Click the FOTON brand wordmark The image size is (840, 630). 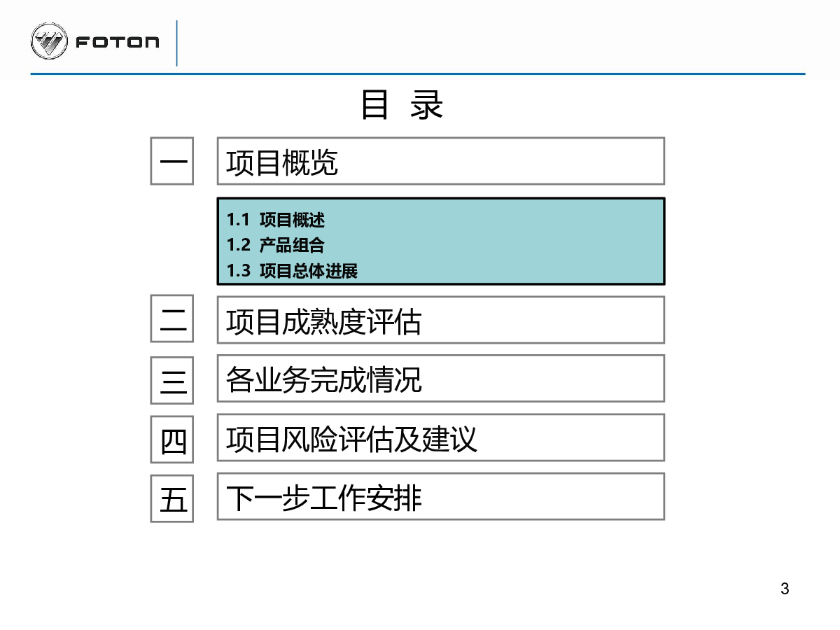(117, 43)
